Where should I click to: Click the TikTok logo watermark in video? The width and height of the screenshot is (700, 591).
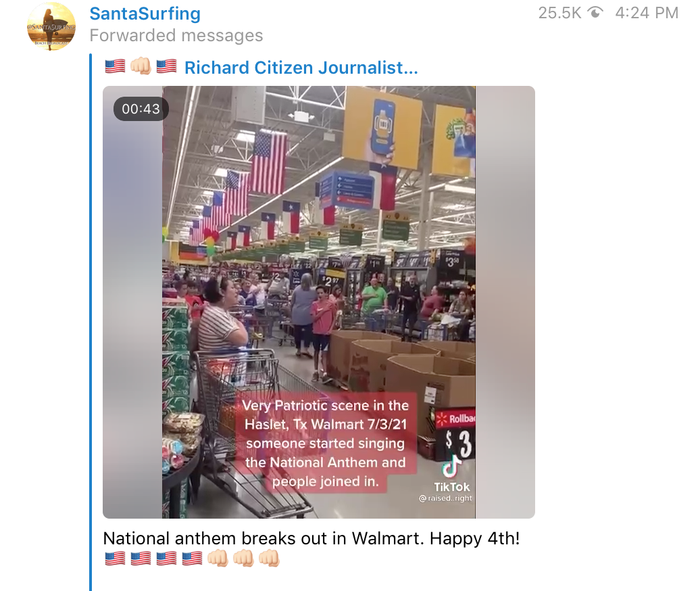(x=451, y=473)
